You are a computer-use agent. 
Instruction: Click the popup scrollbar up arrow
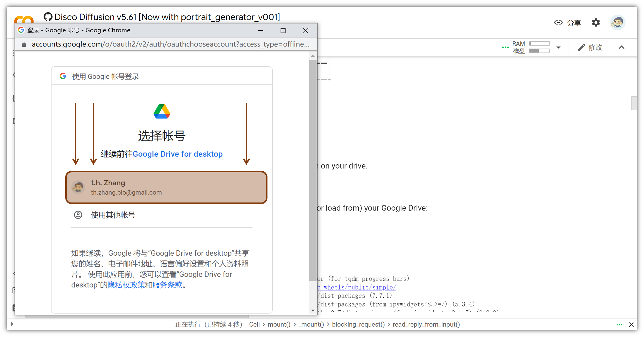click(313, 56)
